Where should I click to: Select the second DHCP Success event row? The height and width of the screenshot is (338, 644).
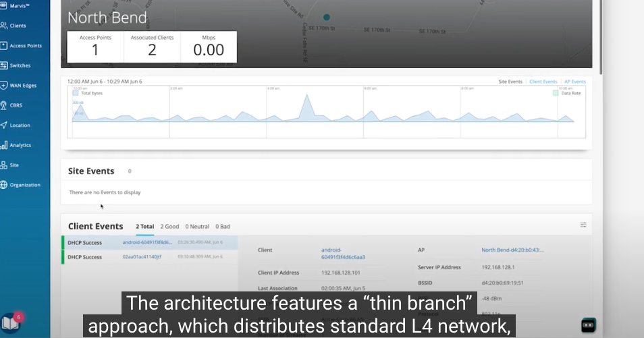(149, 257)
